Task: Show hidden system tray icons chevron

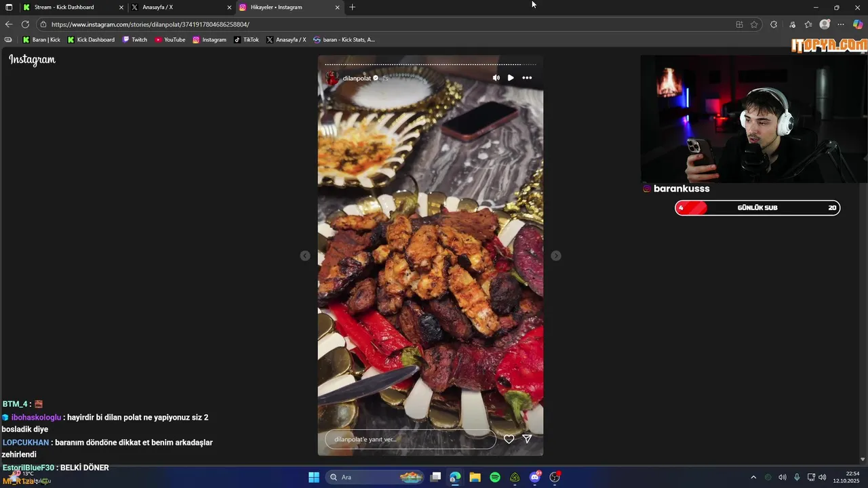Action: point(753,477)
